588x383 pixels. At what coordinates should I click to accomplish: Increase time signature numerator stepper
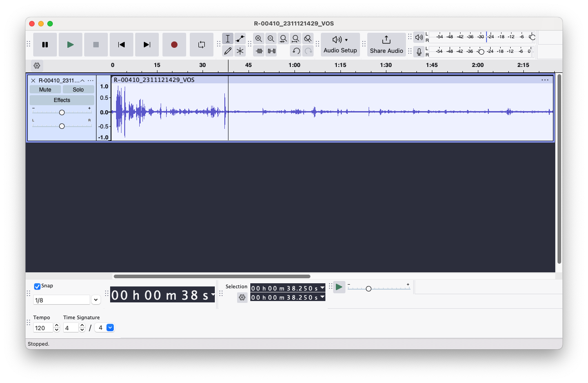[x=82, y=326]
